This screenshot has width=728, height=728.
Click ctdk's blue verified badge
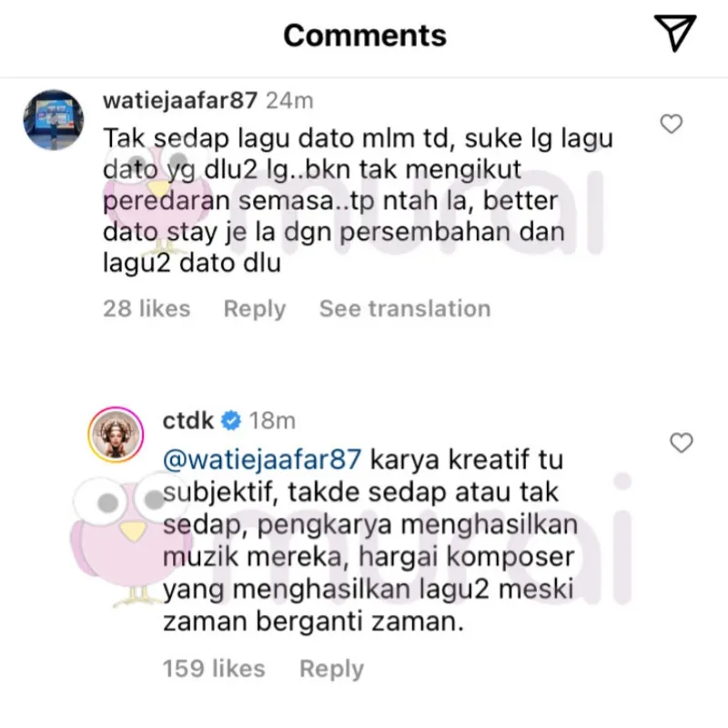[x=231, y=420]
